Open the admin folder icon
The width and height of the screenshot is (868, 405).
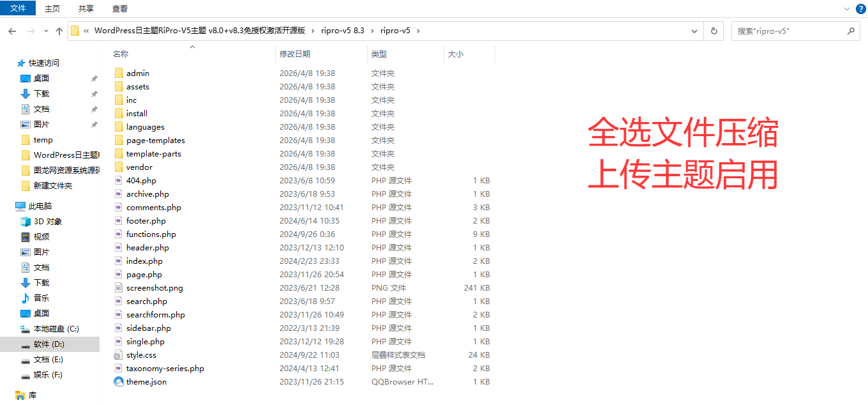119,73
